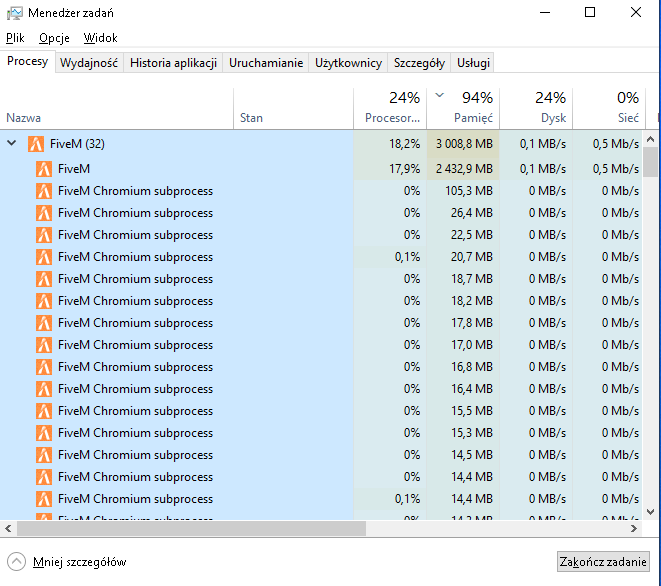The width and height of the screenshot is (661, 586).
Task: Switch to the Historia aplikacji tab
Action: 173,63
